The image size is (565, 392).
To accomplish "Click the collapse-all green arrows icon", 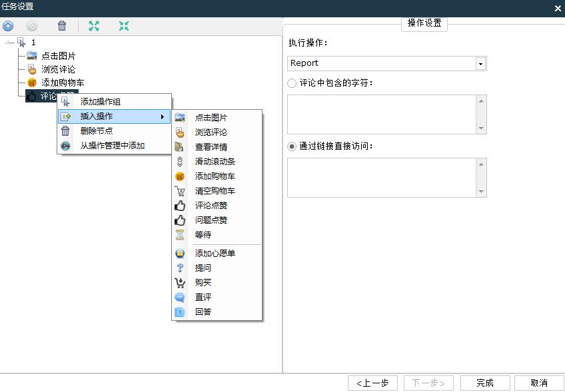I will (x=124, y=26).
